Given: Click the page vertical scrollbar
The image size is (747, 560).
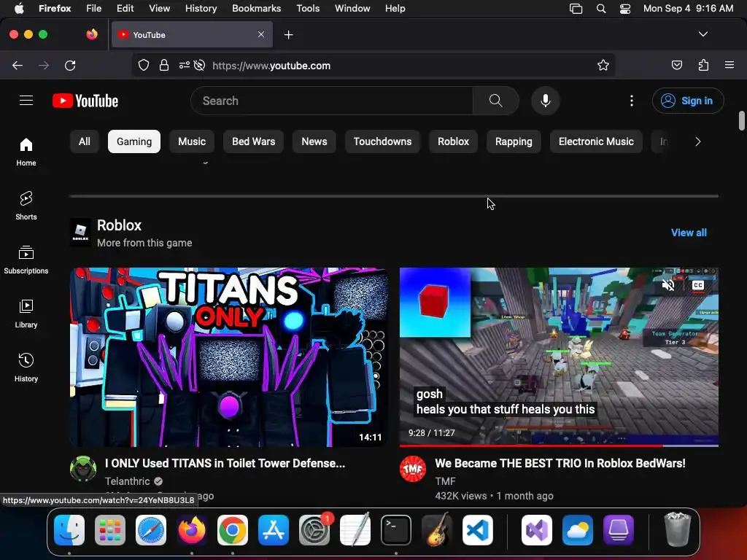Looking at the screenshot, I should (741, 120).
